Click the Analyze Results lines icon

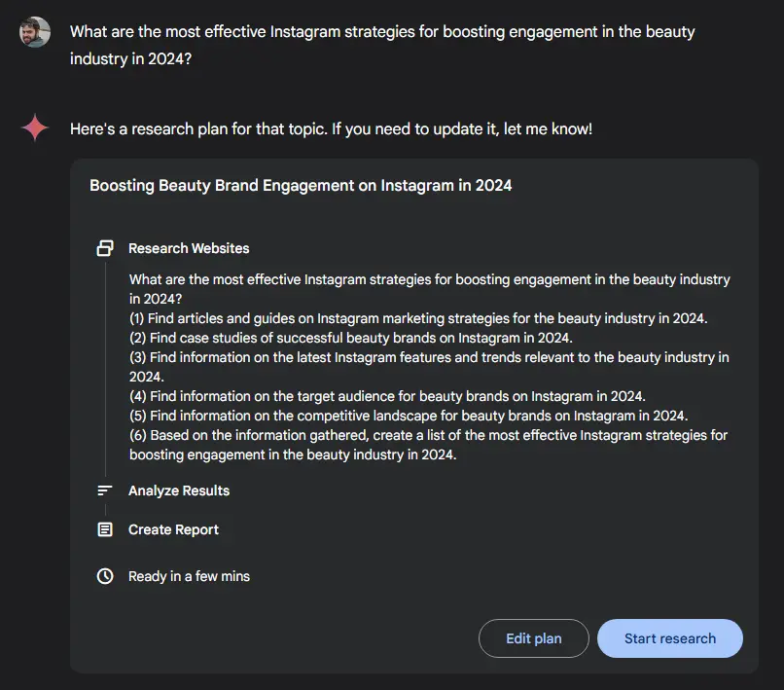[105, 490]
